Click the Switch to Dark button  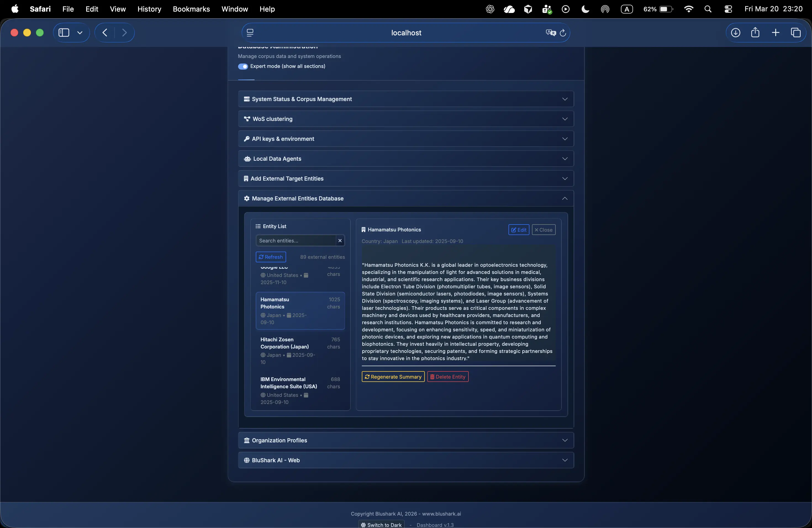pyautogui.click(x=381, y=525)
